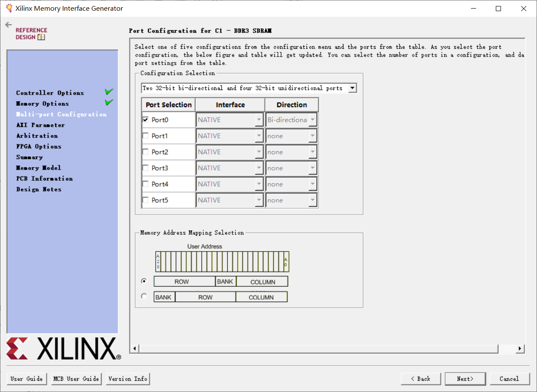Go to PCB Information step
The image size is (537, 392).
[x=44, y=179]
